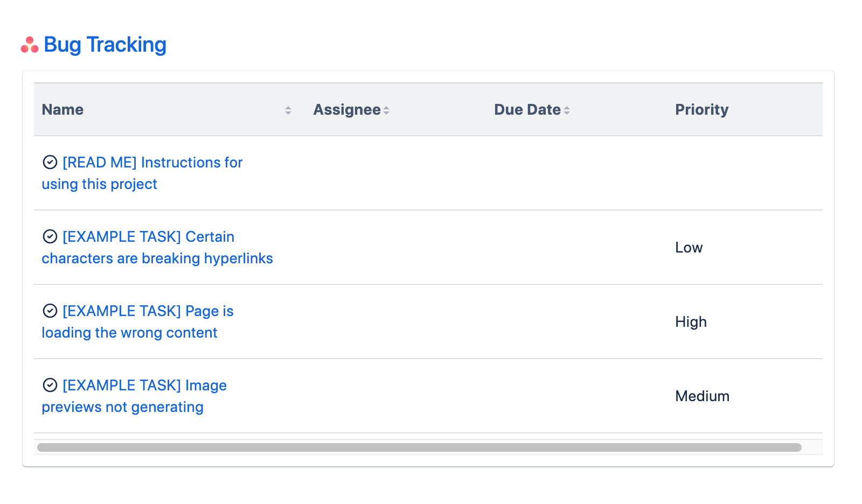
Task: Click the High priority cell
Action: [691, 322]
